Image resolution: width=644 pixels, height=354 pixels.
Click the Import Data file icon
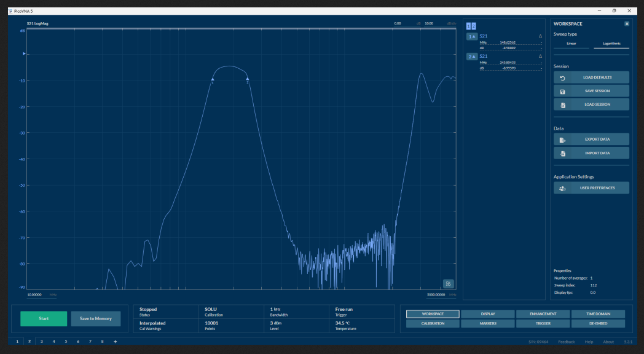563,153
